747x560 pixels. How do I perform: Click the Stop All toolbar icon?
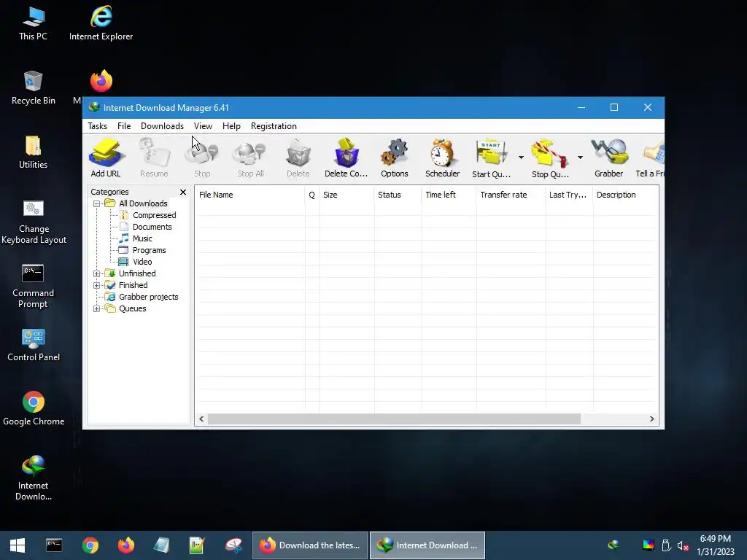click(250, 158)
